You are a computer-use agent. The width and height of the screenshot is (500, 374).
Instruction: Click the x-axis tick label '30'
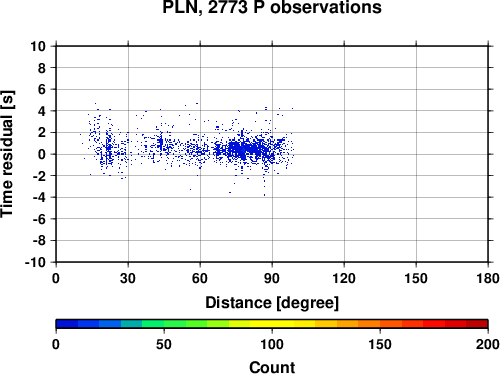click(x=128, y=278)
